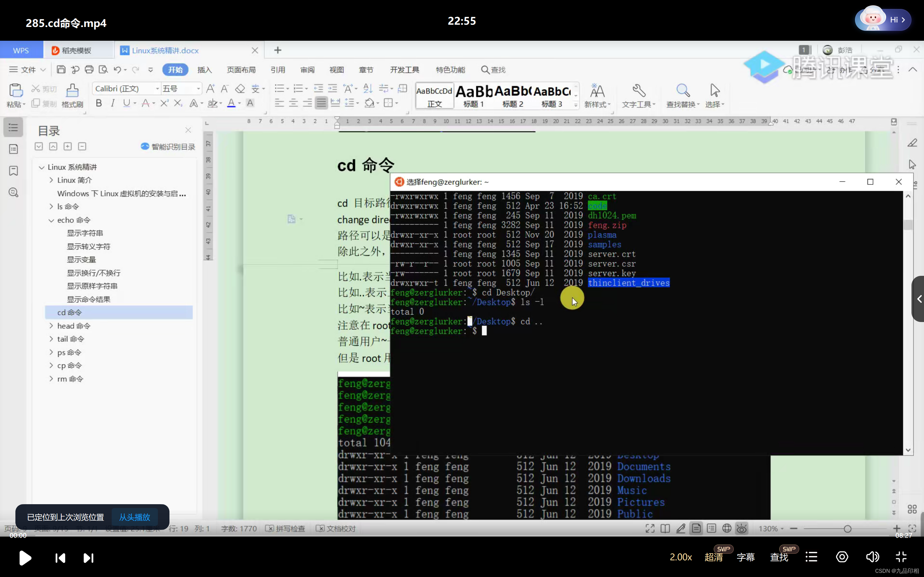The width and height of the screenshot is (924, 577).
Task: Toggle 超清 HD quality mode
Action: tap(713, 557)
